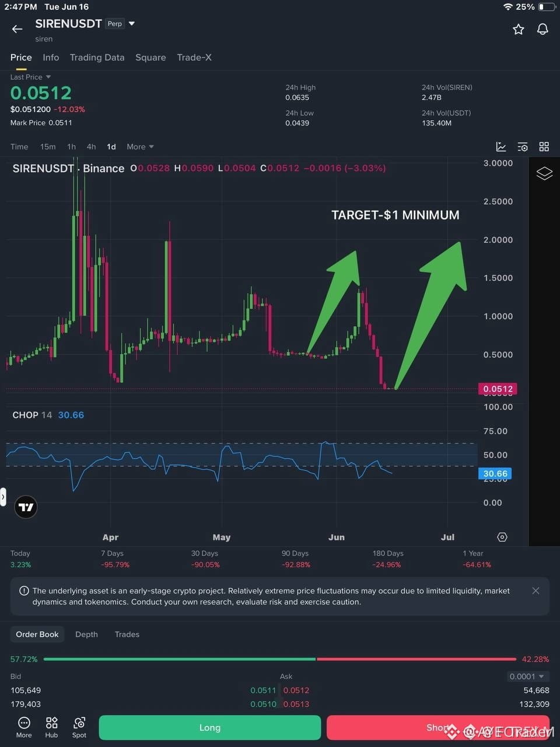Select the 30 Days performance range

pyautogui.click(x=205, y=558)
